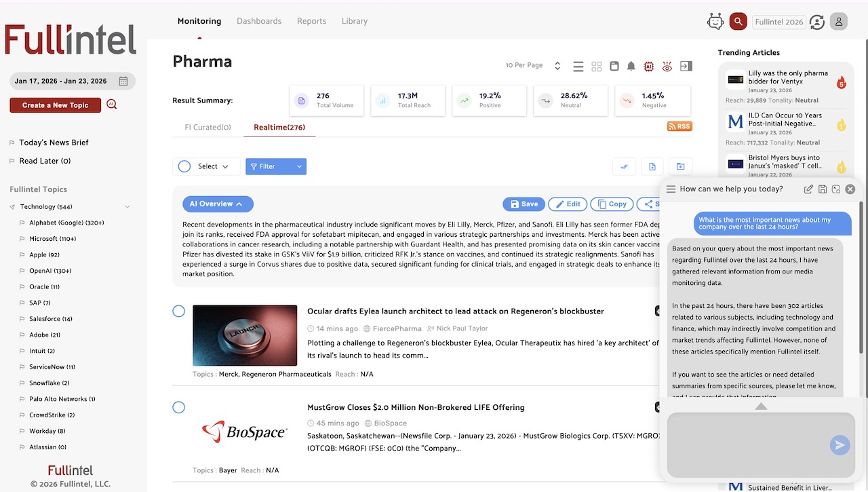Click the Copy button in AI Overview
The width and height of the screenshot is (868, 492).
[x=612, y=204]
